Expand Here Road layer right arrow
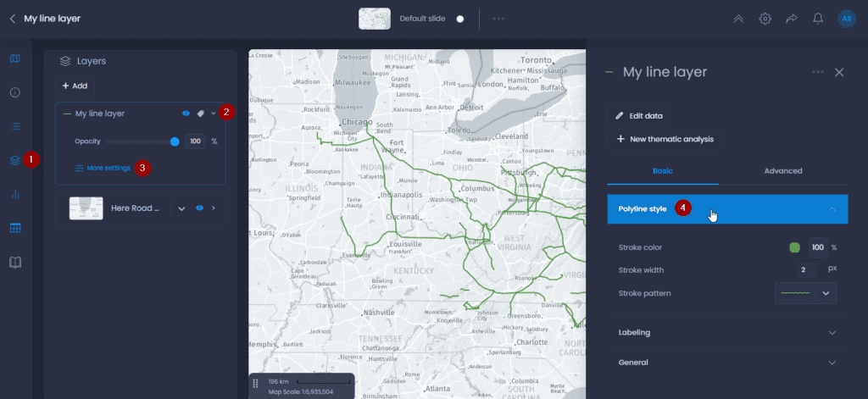This screenshot has height=399, width=868. click(x=214, y=208)
